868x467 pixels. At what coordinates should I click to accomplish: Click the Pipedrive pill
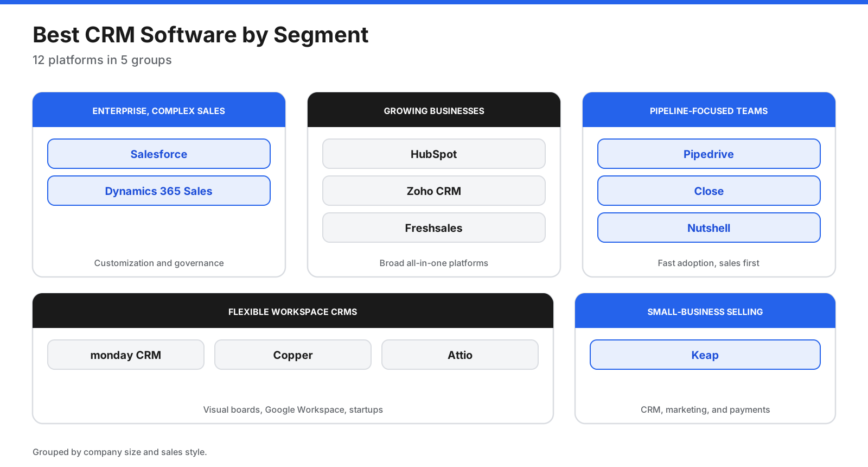point(709,154)
